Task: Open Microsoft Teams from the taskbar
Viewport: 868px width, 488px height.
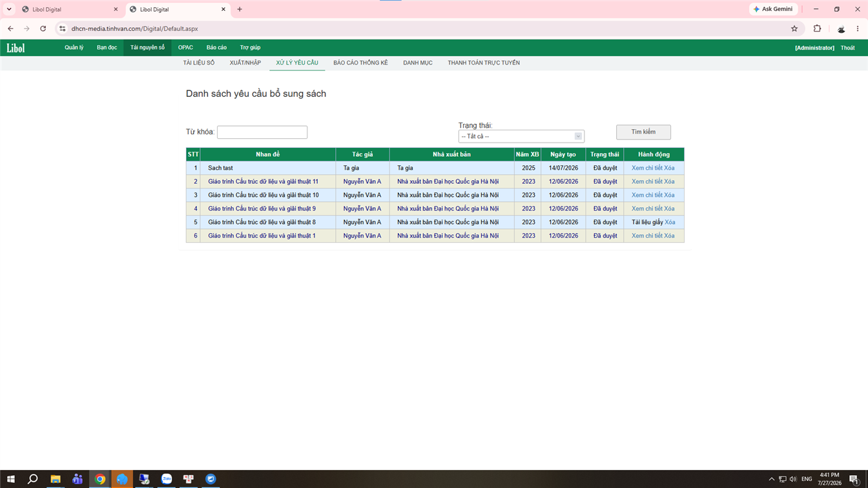Action: pyautogui.click(x=77, y=479)
